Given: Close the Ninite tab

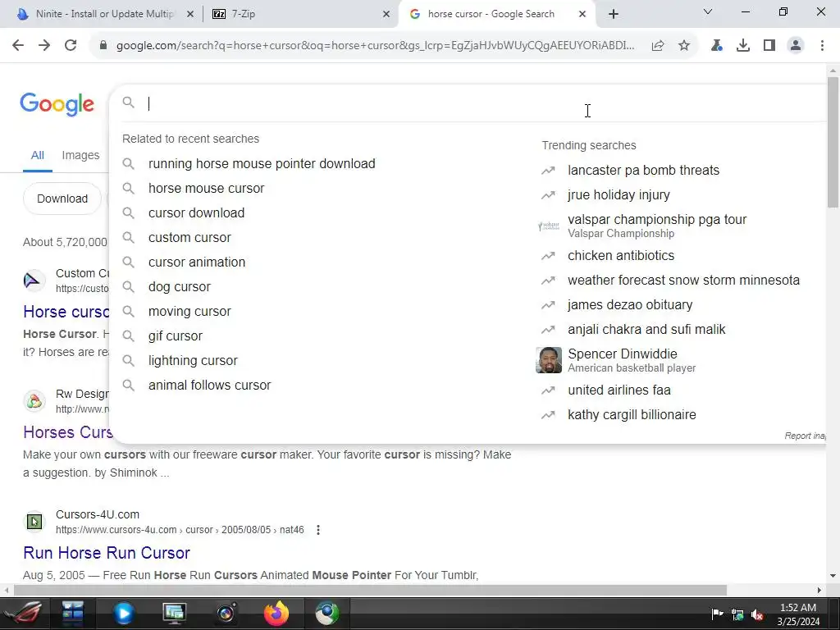Looking at the screenshot, I should click(190, 14).
